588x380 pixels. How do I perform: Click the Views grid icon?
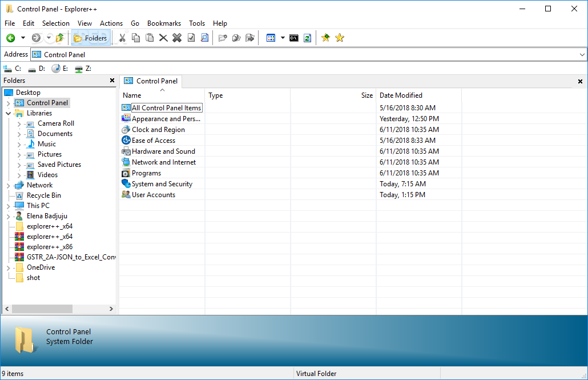271,38
